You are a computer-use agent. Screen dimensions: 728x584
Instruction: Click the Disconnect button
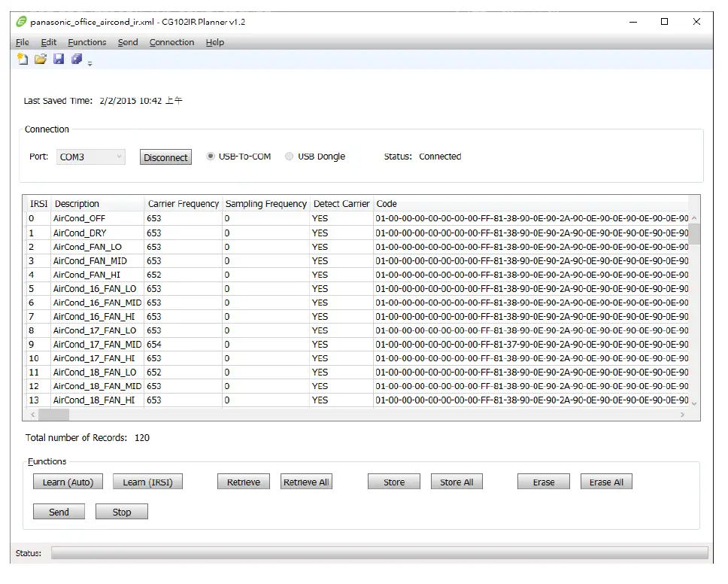coord(165,157)
